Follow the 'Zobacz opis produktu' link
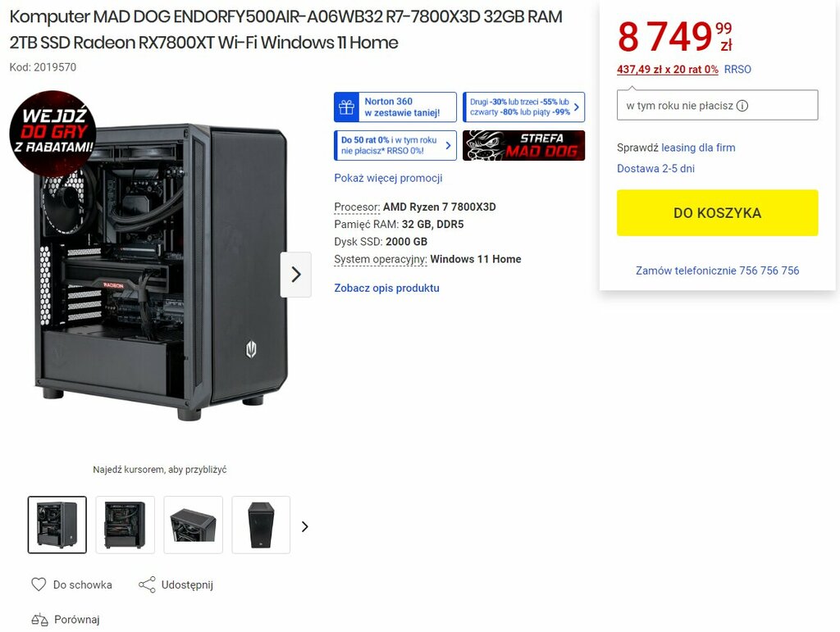The height and width of the screenshot is (632, 840). (386, 288)
